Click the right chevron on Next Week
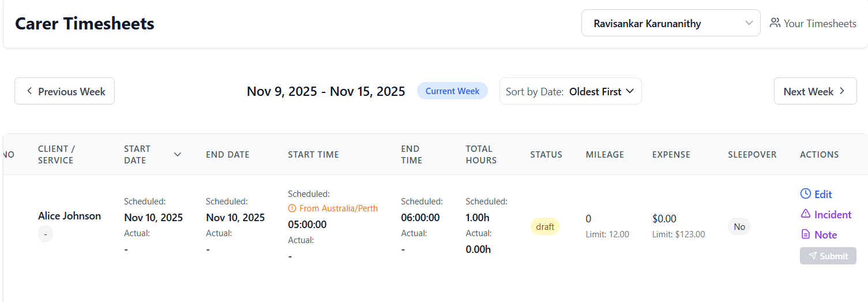Image resolution: width=868 pixels, height=302 pixels. coord(842,91)
